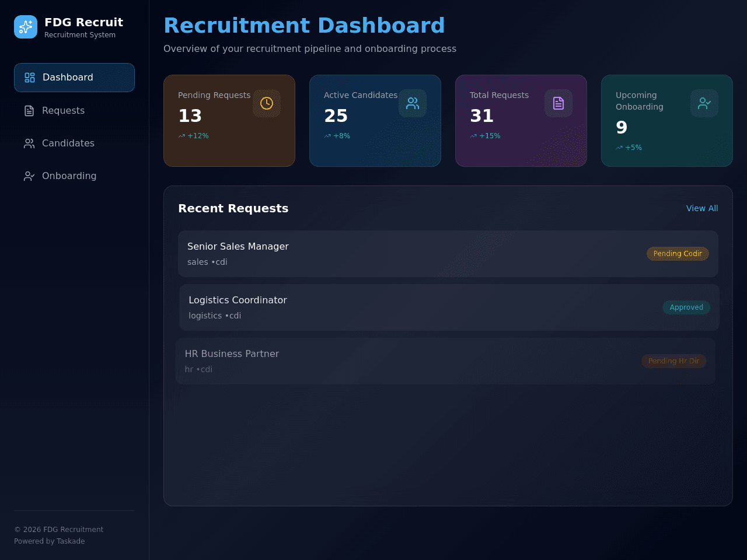Screen dimensions: 747x560
Task: Click the users icon on Active Candidates card
Action: click(413, 103)
